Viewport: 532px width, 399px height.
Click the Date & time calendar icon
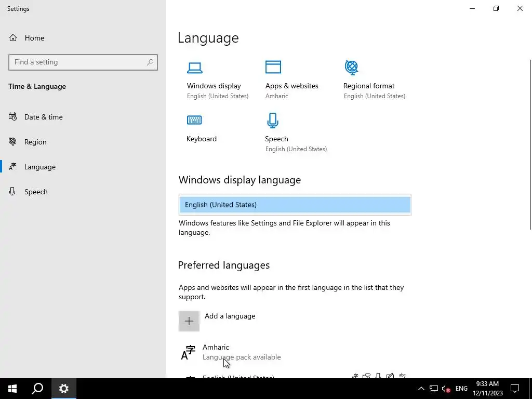pos(12,117)
